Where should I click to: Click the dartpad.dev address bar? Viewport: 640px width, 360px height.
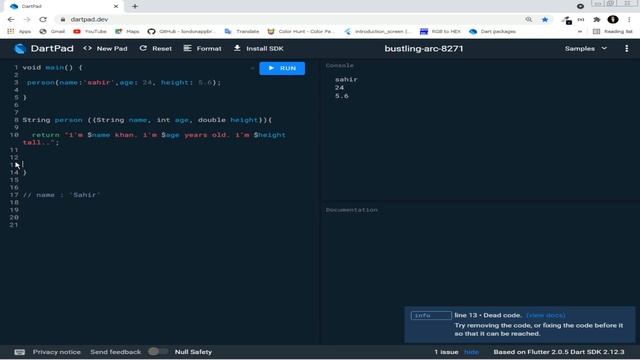tap(286, 19)
